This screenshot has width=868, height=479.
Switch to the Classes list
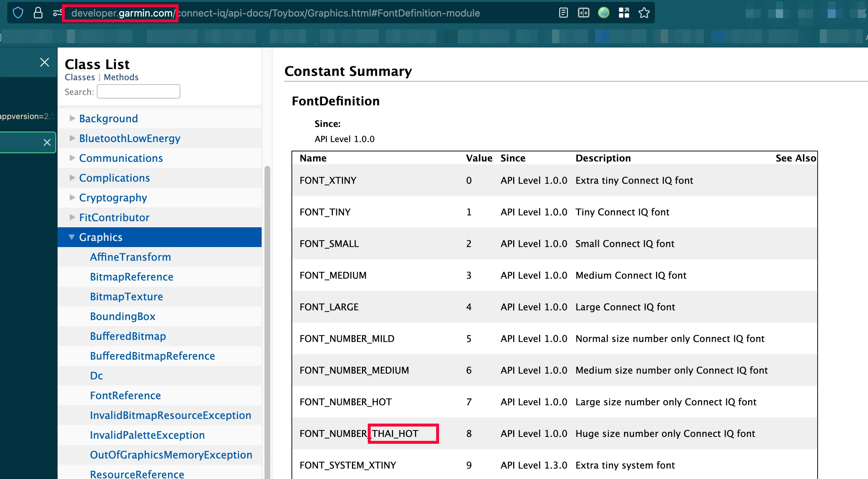(x=80, y=77)
